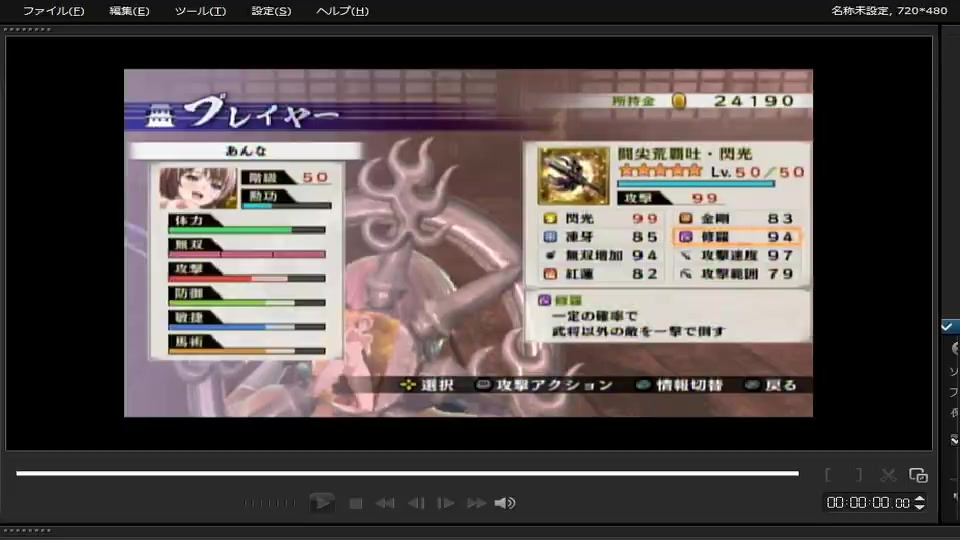This screenshot has width=960, height=540.
Task: Step forward one frame
Action: click(445, 503)
